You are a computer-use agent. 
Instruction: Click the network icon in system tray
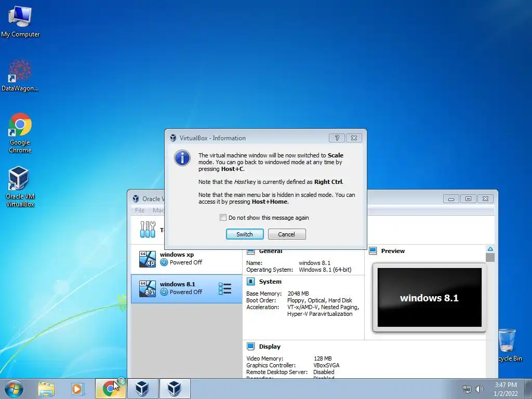[x=467, y=389]
